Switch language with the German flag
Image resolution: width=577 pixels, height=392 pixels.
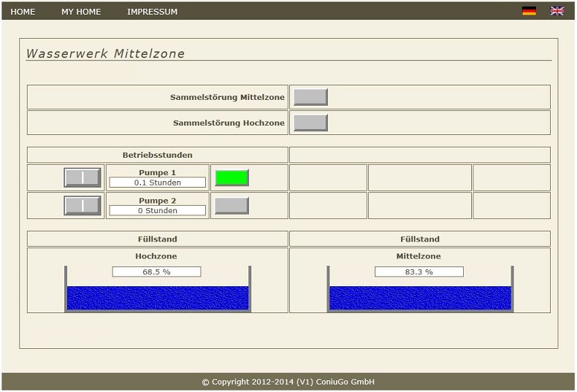[529, 11]
